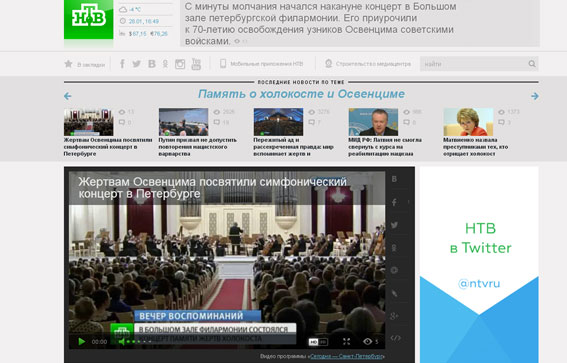Share video via embed code icon
This screenshot has width=567, height=363.
(x=395, y=338)
